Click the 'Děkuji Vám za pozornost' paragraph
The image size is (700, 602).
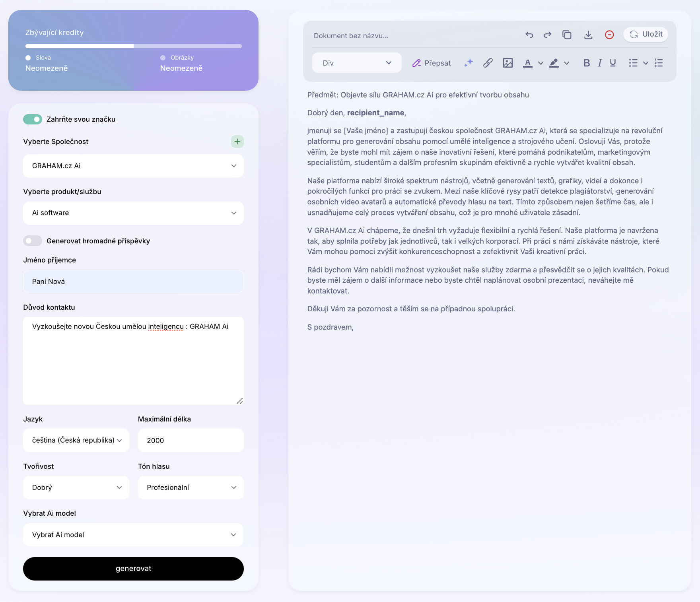click(411, 309)
